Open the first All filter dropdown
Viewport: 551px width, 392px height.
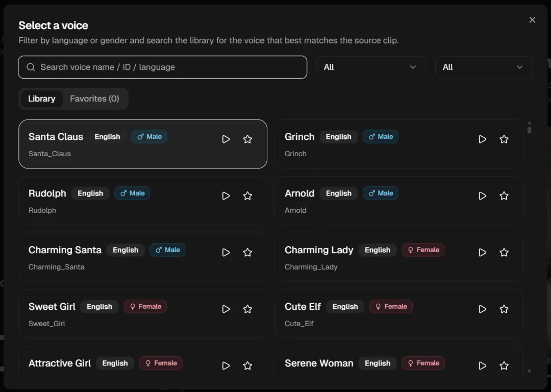tap(370, 67)
